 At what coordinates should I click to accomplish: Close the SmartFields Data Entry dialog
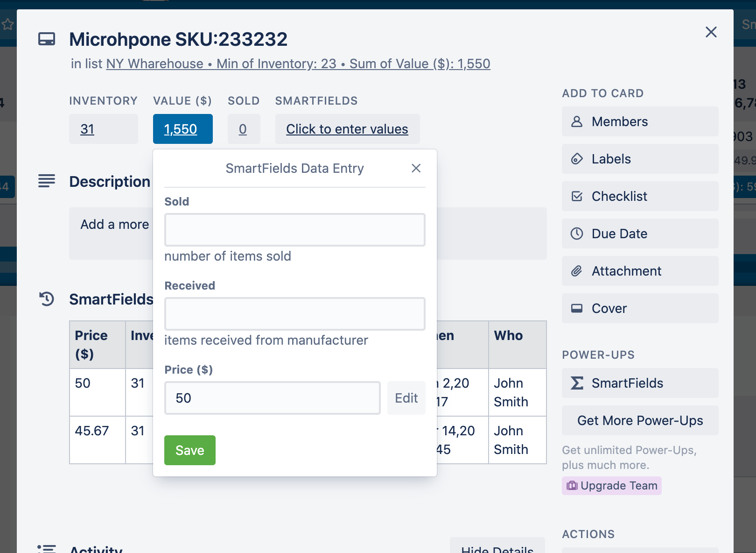pyautogui.click(x=416, y=168)
